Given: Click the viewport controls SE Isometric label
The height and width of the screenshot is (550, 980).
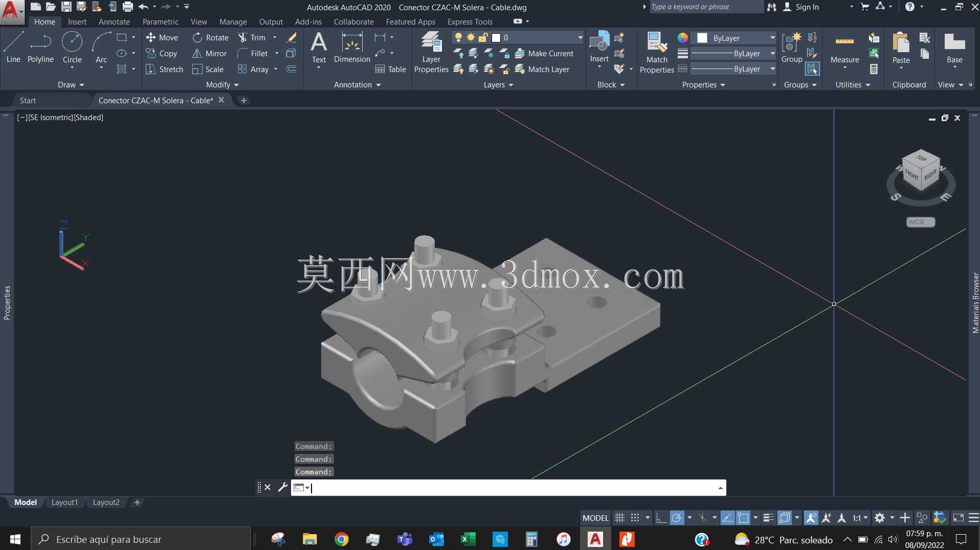Looking at the screenshot, I should (50, 117).
